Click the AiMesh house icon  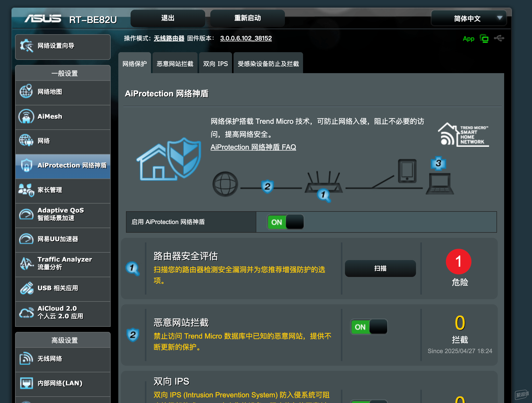[x=26, y=116]
